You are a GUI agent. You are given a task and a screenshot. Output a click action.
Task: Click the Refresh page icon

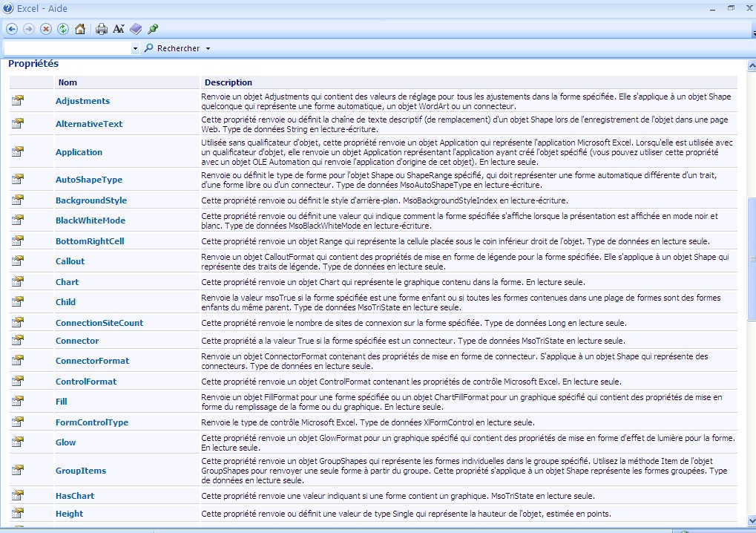(62, 29)
